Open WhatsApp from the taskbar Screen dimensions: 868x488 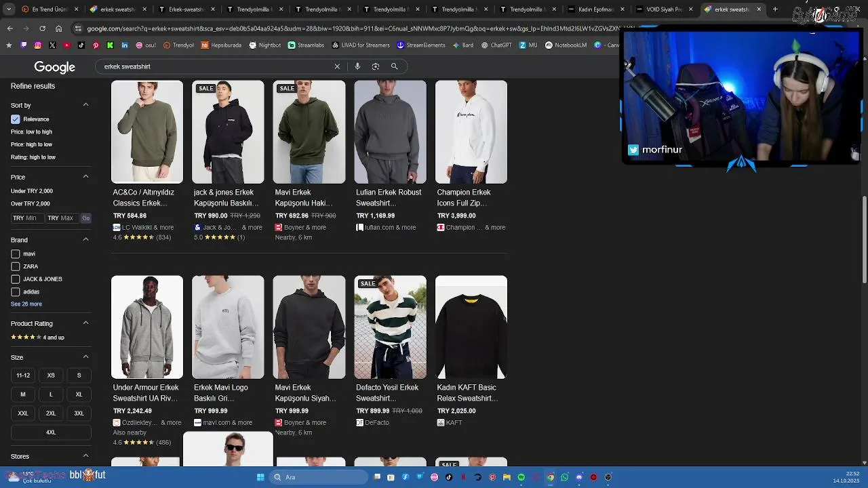(x=564, y=477)
